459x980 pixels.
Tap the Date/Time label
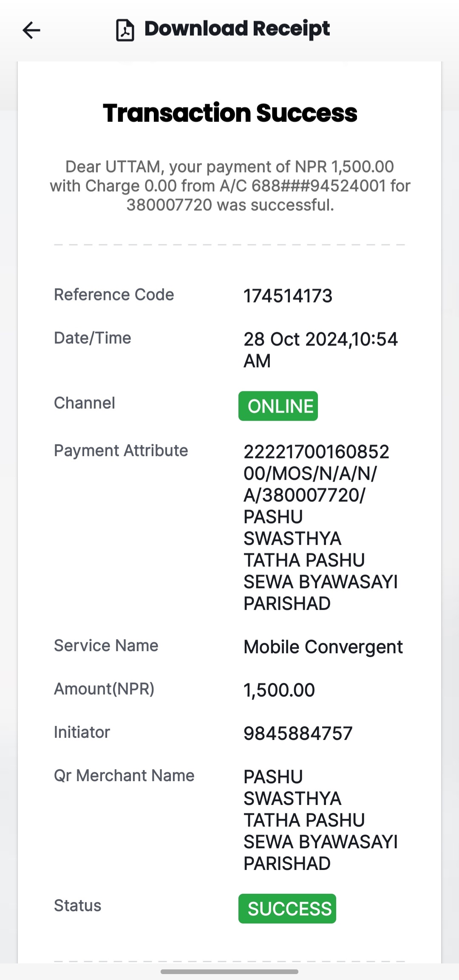tap(93, 338)
